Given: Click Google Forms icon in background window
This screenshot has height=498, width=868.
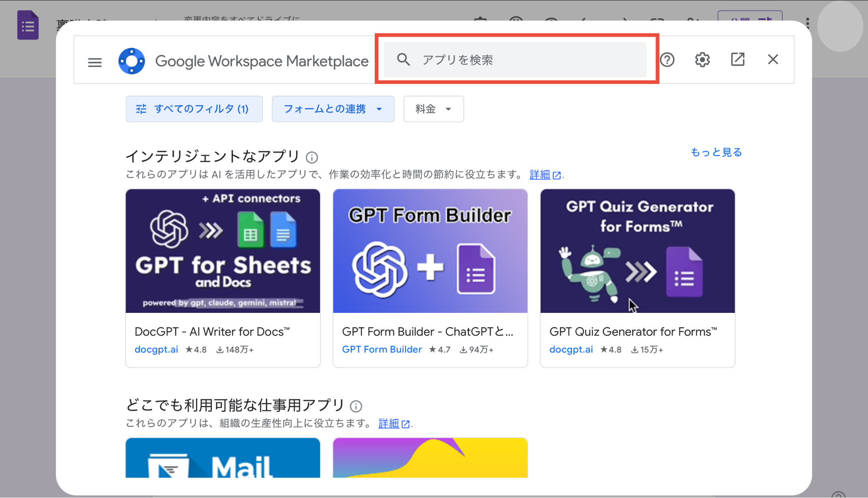Looking at the screenshot, I should (x=28, y=25).
